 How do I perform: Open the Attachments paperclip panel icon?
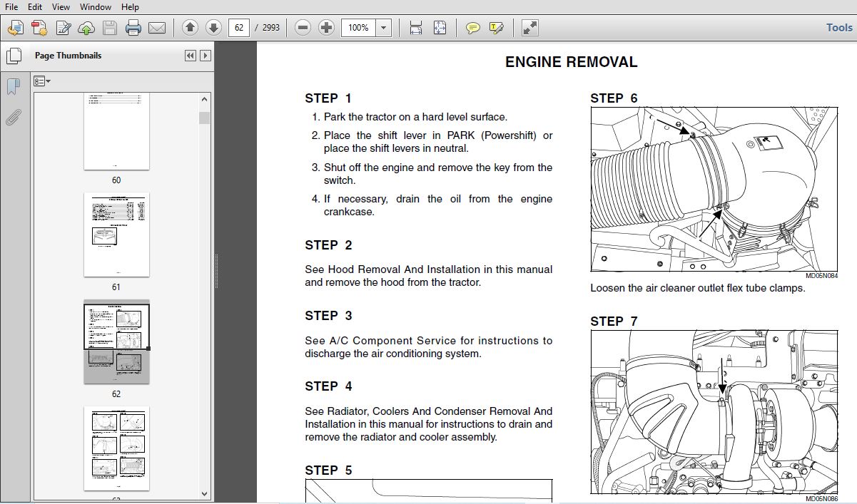(x=13, y=117)
